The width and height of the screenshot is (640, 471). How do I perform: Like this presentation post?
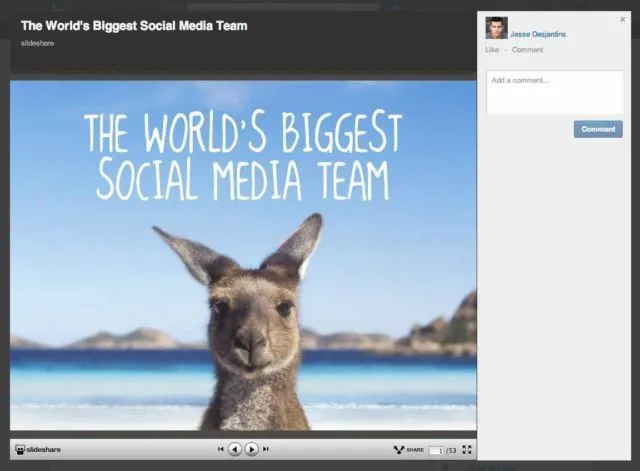(x=492, y=50)
